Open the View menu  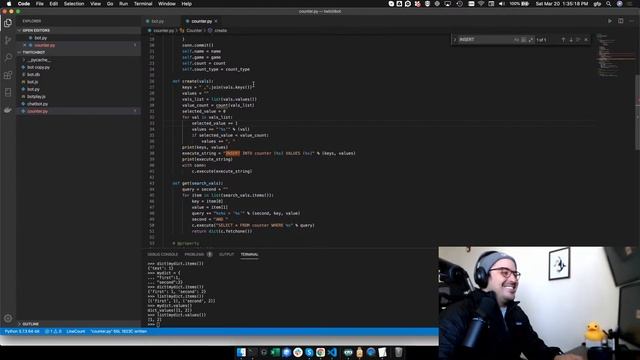pyautogui.click(x=96, y=4)
